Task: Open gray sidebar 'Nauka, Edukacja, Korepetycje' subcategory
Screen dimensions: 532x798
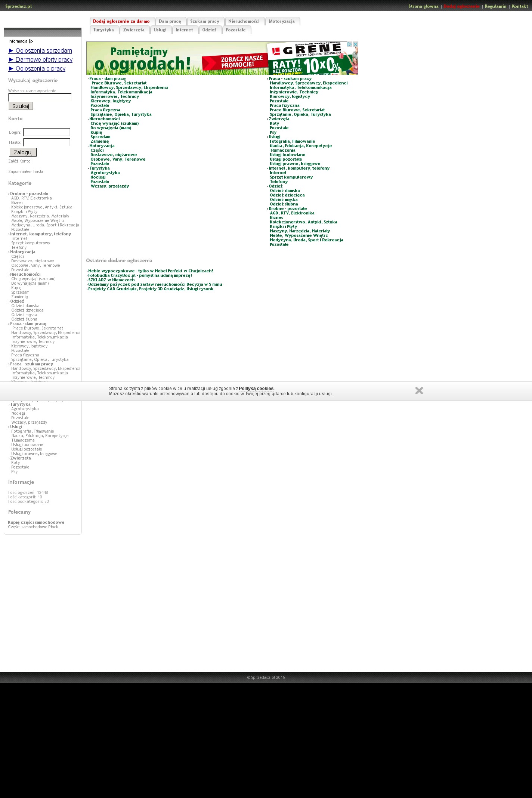Action: 40,436
